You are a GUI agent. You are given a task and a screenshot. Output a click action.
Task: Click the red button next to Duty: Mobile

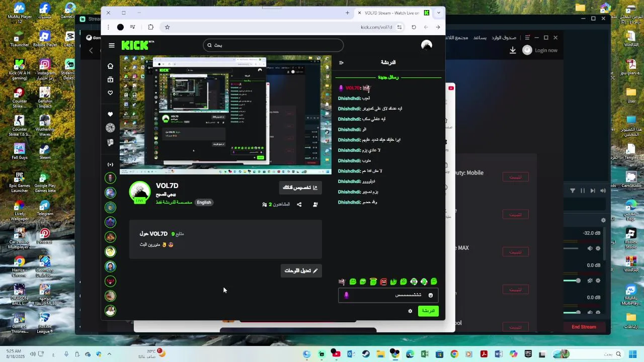tap(515, 177)
